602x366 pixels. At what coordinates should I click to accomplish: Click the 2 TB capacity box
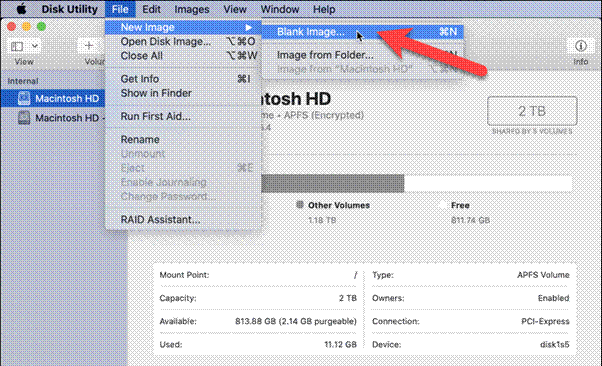[x=532, y=111]
